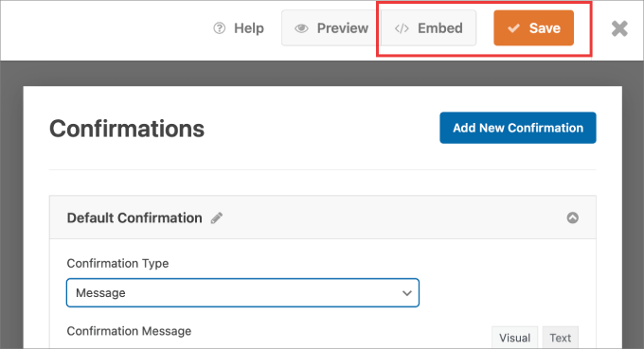Open the Help link
This screenshot has height=349, width=644.
click(x=239, y=28)
